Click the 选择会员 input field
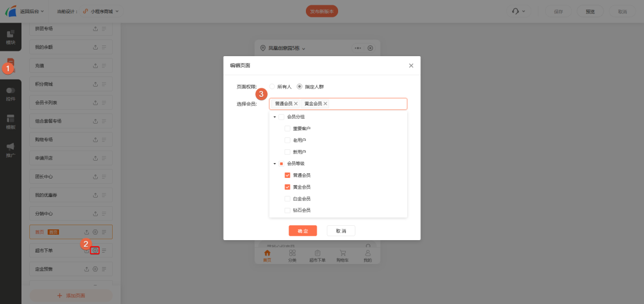The image size is (644, 304). pyautogui.click(x=338, y=104)
